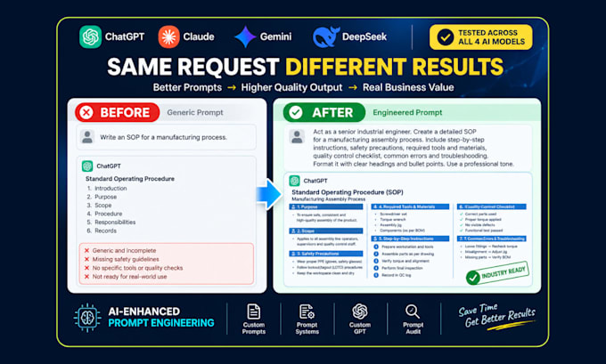Click the green check beside Functional test passed
This screenshot has width=606, height=364.
pos(461,230)
